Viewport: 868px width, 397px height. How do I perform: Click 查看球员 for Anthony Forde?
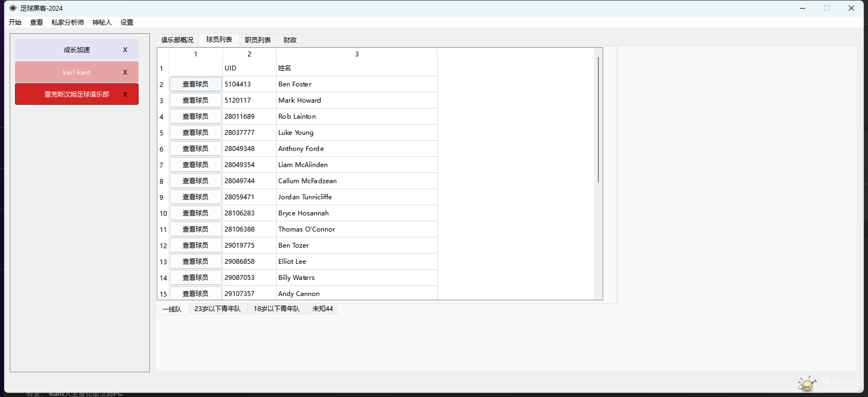click(196, 149)
